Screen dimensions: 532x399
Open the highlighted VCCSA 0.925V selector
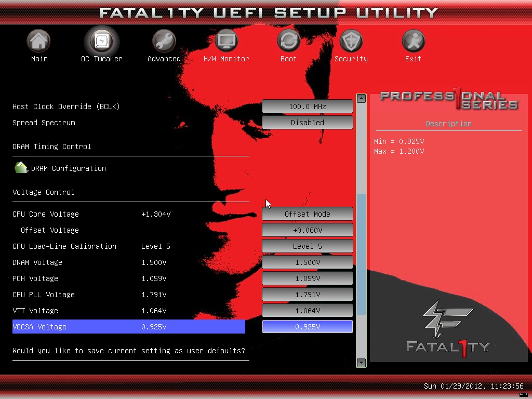(x=308, y=327)
